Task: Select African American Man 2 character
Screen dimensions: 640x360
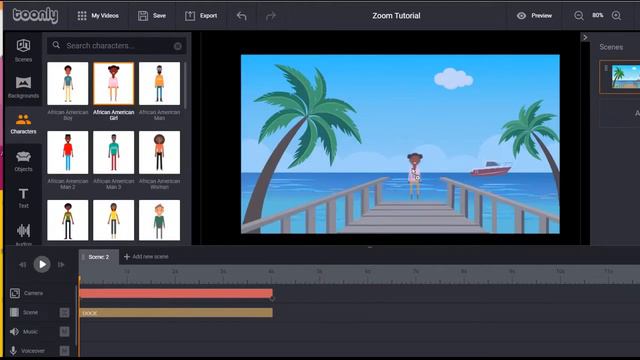Action: tap(67, 152)
